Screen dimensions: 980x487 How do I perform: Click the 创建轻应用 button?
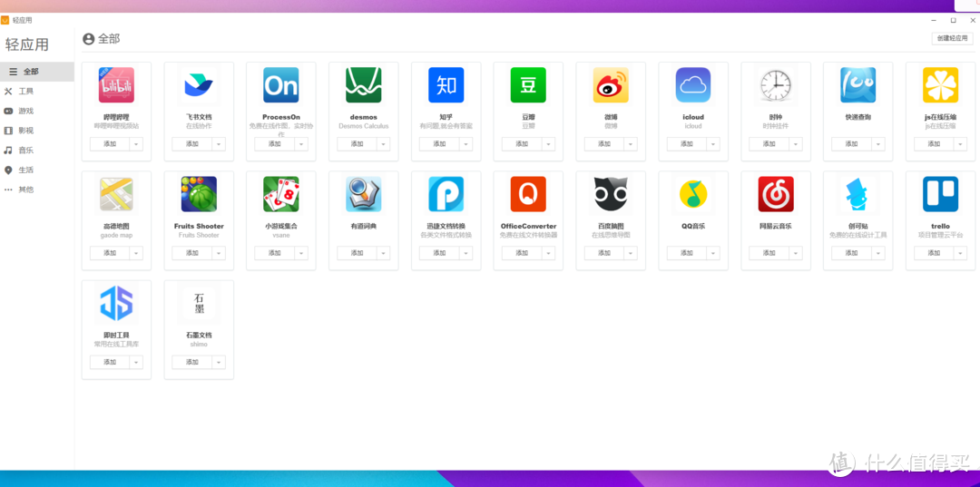click(x=952, y=39)
